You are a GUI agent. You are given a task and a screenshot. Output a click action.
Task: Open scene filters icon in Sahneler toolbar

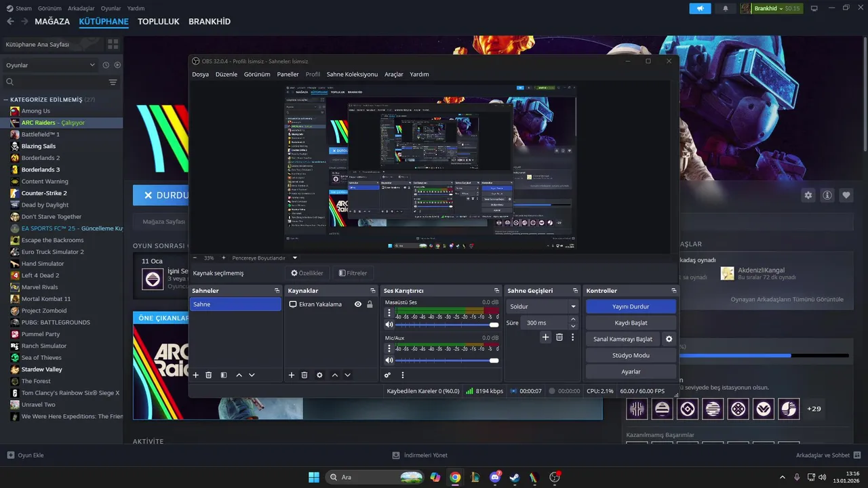coord(224,375)
